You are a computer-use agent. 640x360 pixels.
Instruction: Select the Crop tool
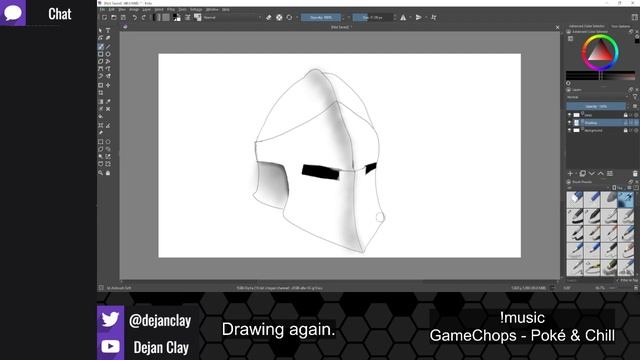(101, 93)
